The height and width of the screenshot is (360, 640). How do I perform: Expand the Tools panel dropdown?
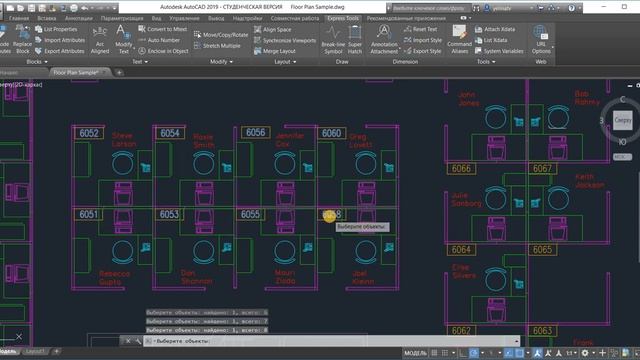(x=486, y=62)
